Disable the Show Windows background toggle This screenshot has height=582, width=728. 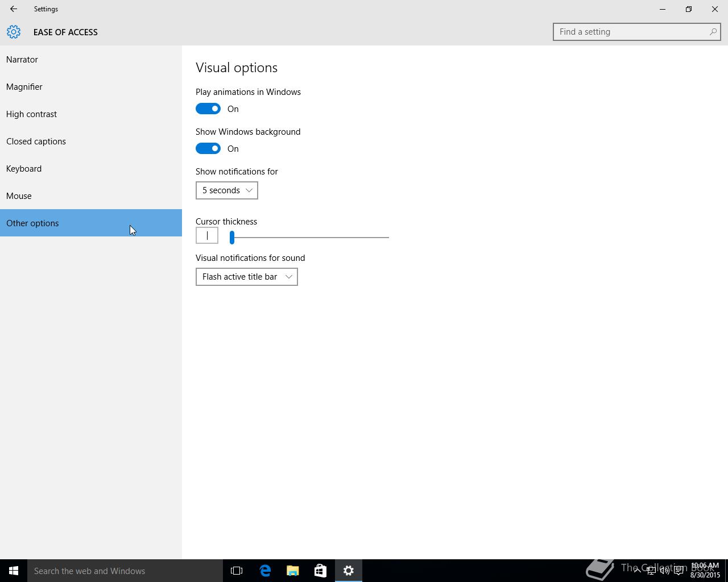point(208,148)
